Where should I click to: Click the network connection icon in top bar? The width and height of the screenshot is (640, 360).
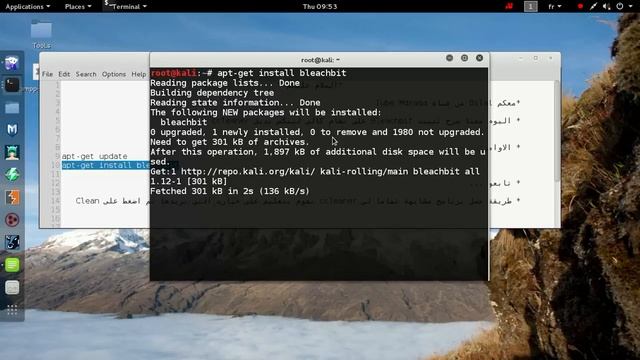click(x=593, y=6)
